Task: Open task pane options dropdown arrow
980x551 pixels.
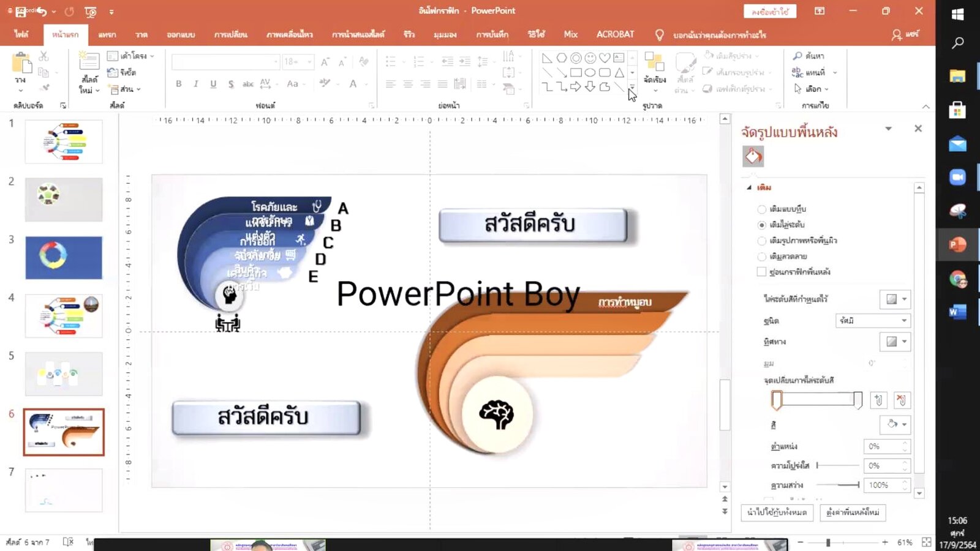Action: [888, 129]
